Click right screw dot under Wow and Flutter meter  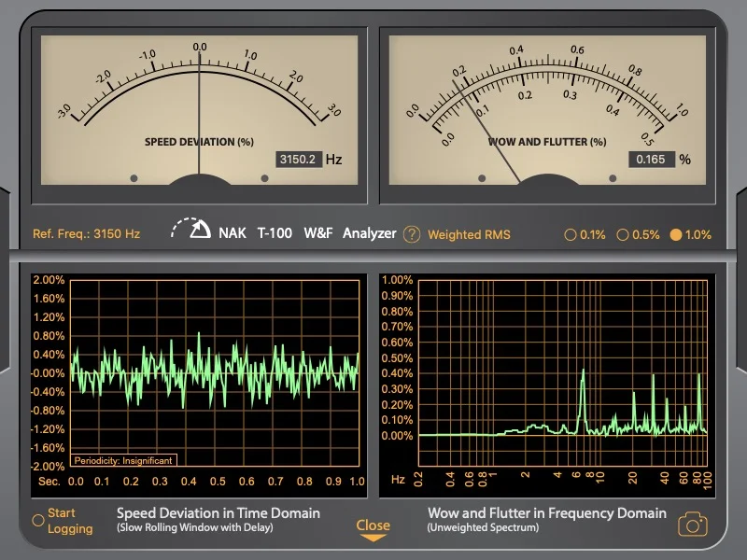(x=613, y=177)
